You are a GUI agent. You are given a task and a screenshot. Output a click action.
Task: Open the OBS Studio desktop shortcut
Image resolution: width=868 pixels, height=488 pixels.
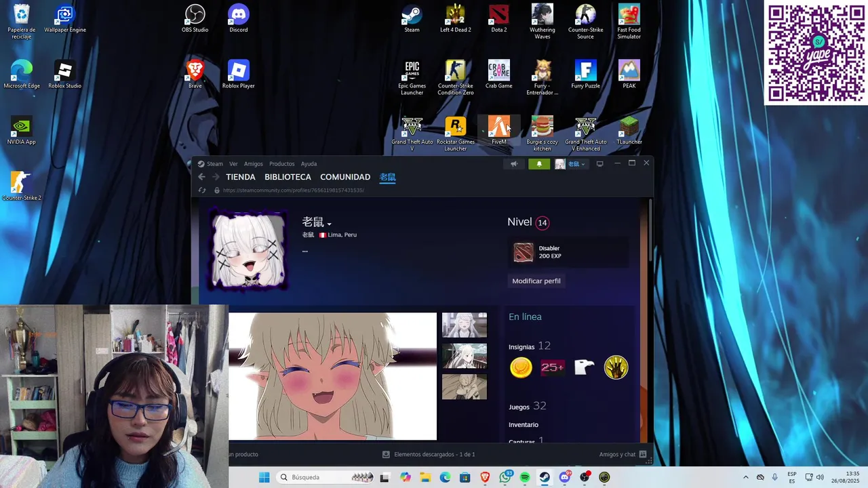click(195, 18)
